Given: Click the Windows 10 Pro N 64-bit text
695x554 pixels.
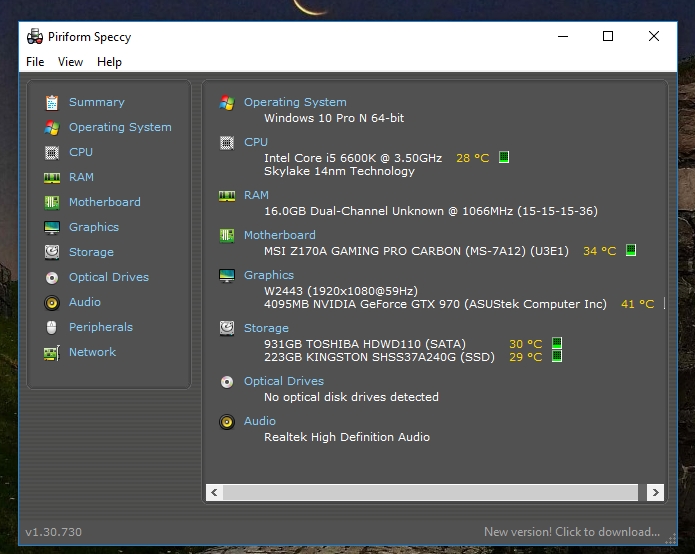Looking at the screenshot, I should [x=334, y=118].
